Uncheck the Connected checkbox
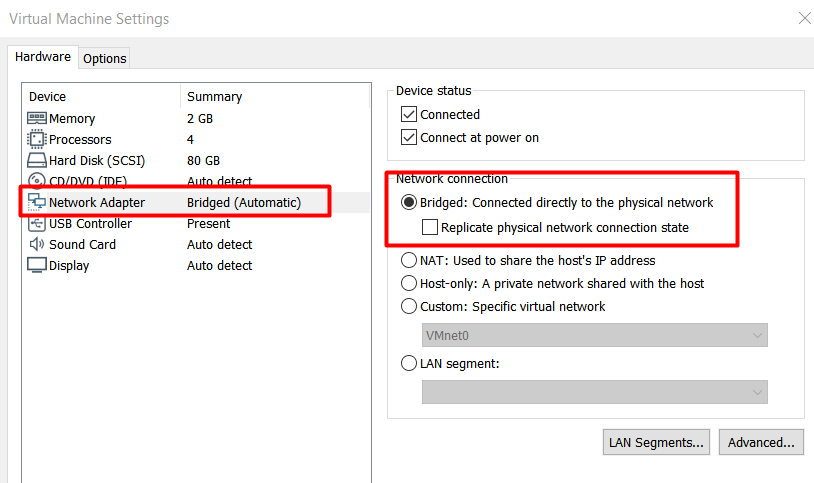The image size is (814, 483). (x=409, y=114)
